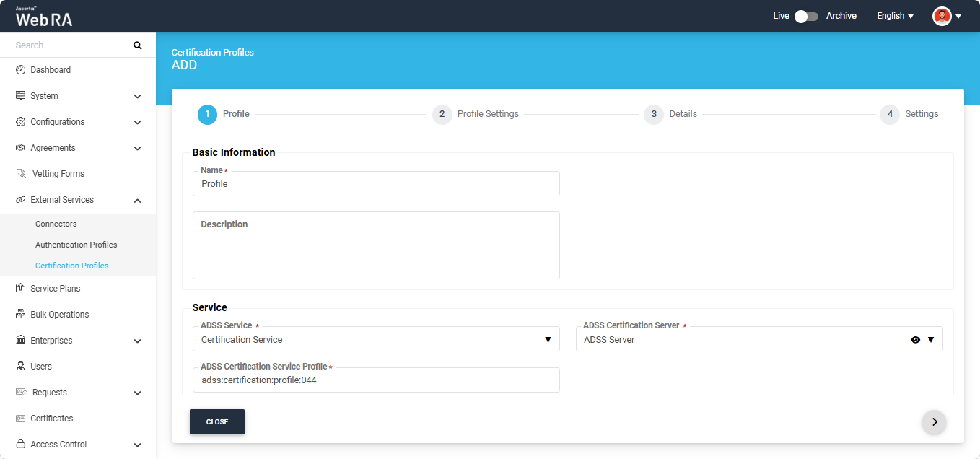Open Connectors submenu item
Screen dimensions: 980x459
coord(56,224)
